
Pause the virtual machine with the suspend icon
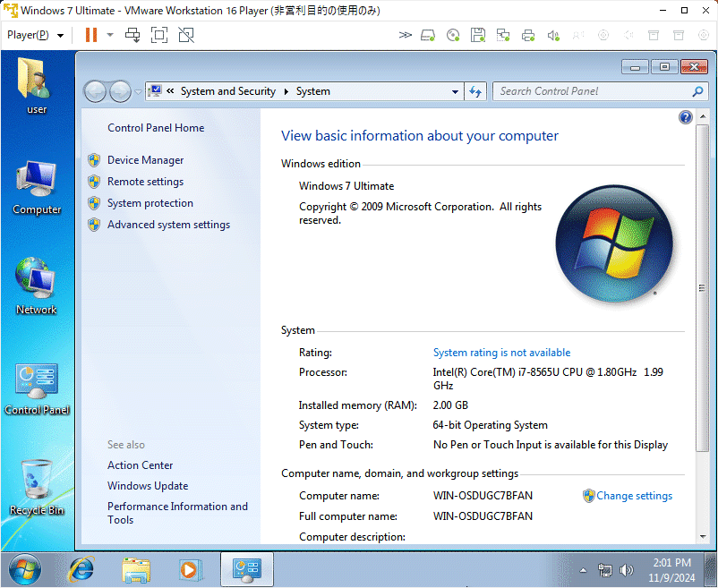pos(93,35)
